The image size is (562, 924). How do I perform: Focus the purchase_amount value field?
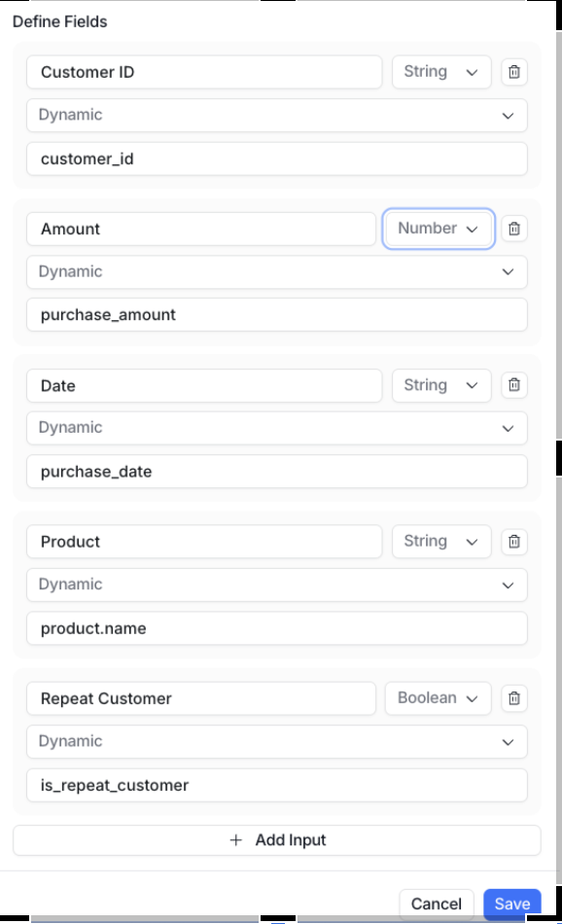277,315
